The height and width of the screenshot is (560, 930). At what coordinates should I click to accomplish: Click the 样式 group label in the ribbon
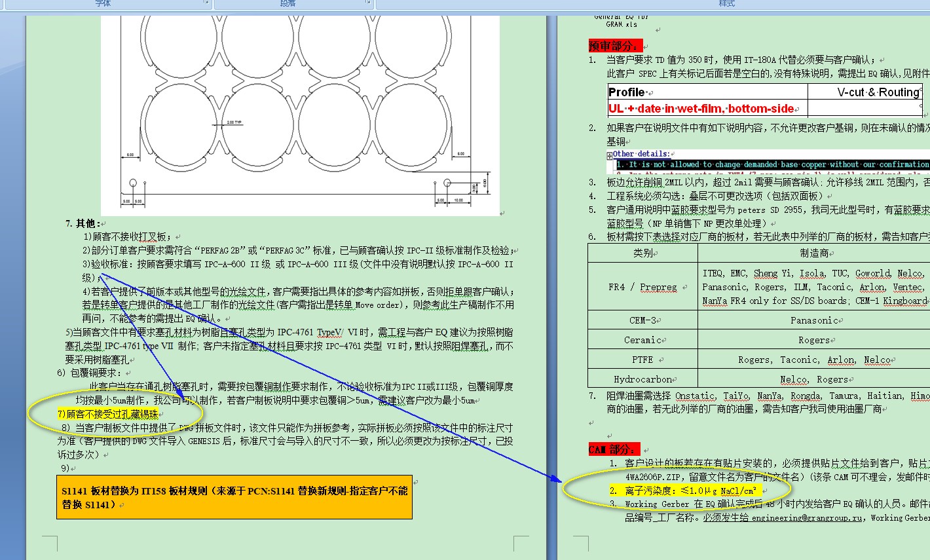pos(727,3)
